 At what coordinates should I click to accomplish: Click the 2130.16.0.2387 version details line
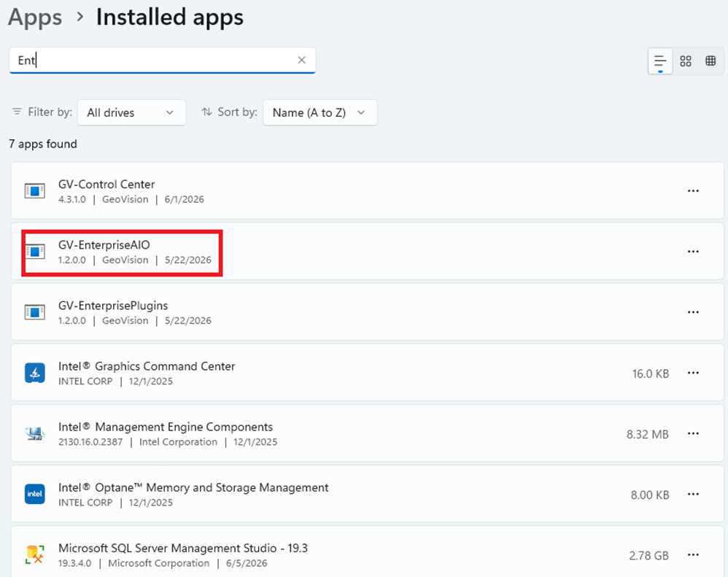pos(168,442)
